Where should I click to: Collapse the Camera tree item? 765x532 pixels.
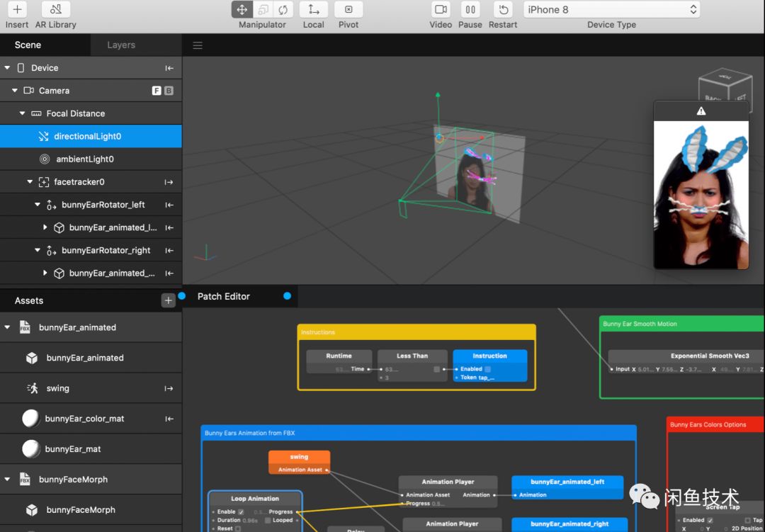point(15,91)
